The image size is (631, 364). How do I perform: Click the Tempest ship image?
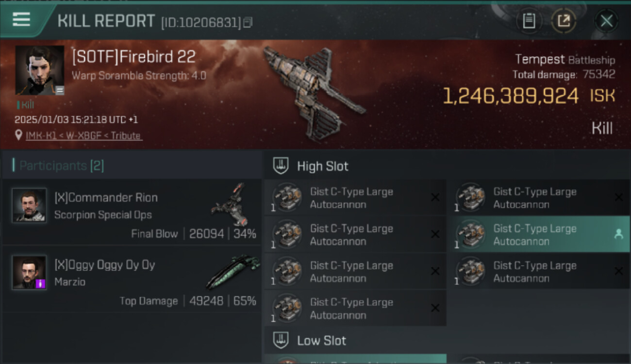(313, 92)
